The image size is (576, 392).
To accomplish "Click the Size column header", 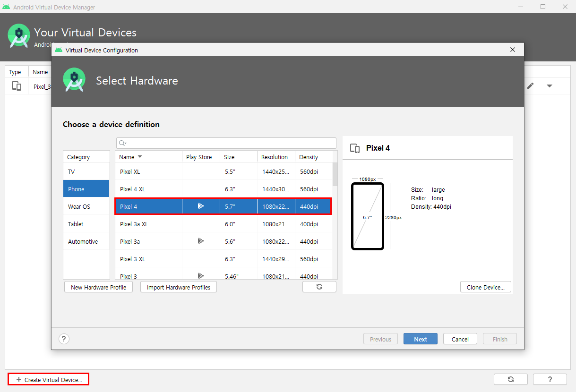I will coord(239,157).
